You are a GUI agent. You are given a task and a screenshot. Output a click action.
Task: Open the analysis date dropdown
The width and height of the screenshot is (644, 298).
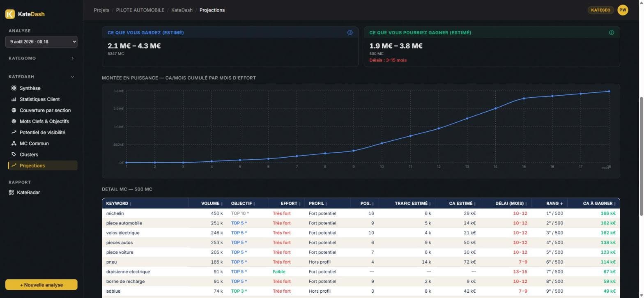(x=41, y=41)
